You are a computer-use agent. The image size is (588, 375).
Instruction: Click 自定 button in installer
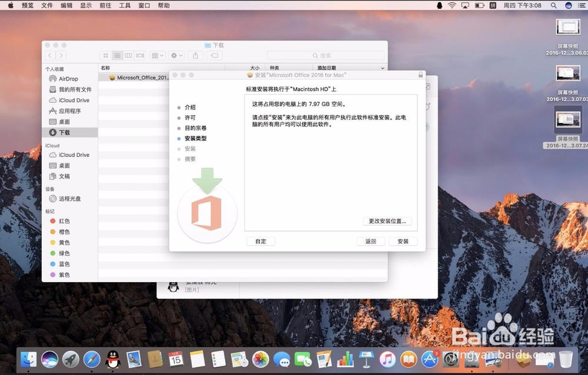260,241
